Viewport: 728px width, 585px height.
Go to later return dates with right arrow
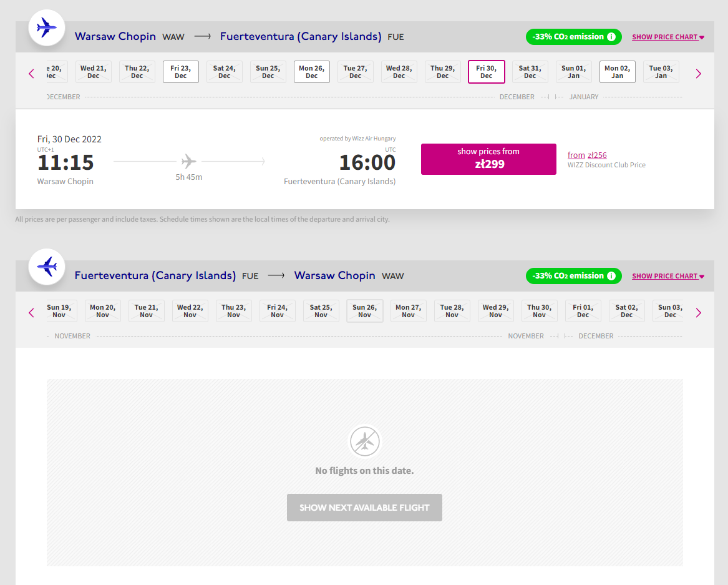[698, 313]
